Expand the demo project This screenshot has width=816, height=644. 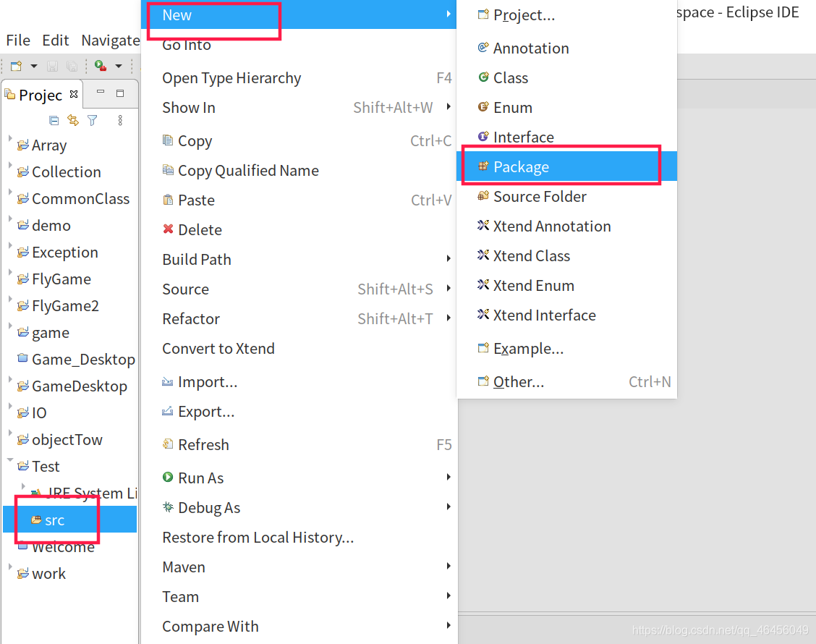coord(10,219)
